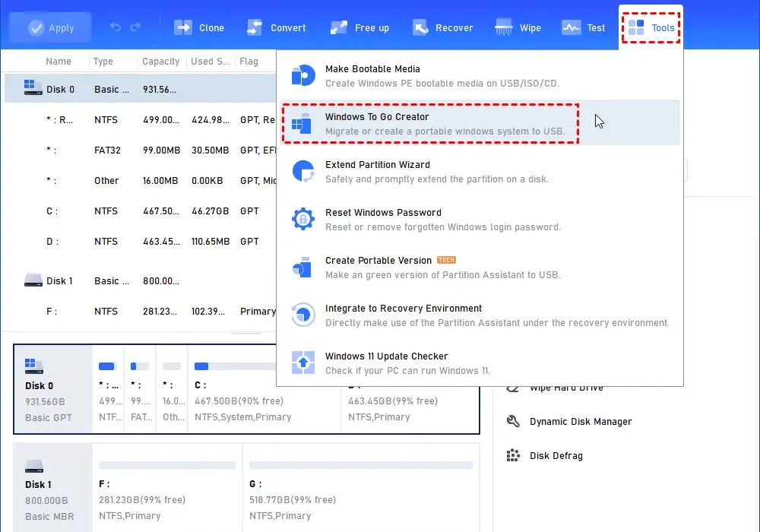Screen dimensions: 760x532
Task: Click the TECH badge on Portable Version
Action: click(446, 260)
